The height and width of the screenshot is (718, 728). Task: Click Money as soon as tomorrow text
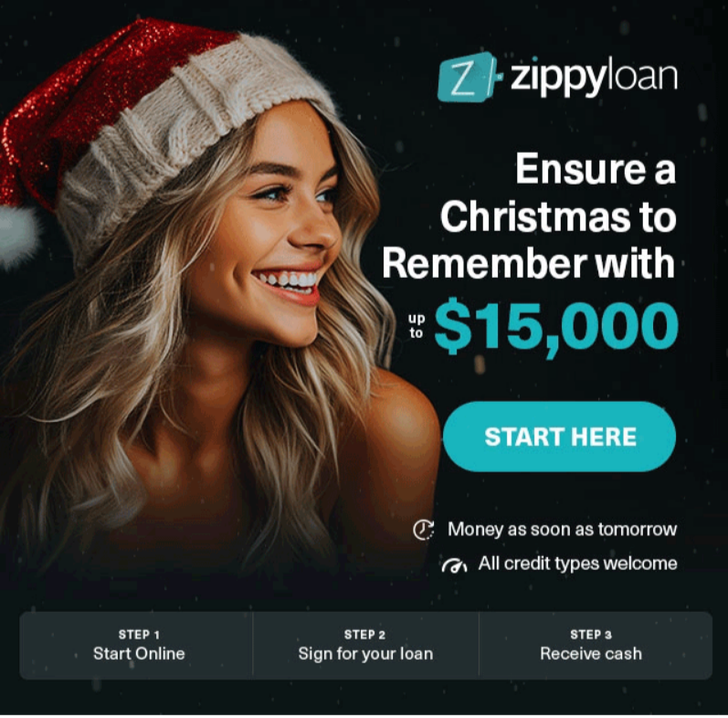tap(562, 530)
